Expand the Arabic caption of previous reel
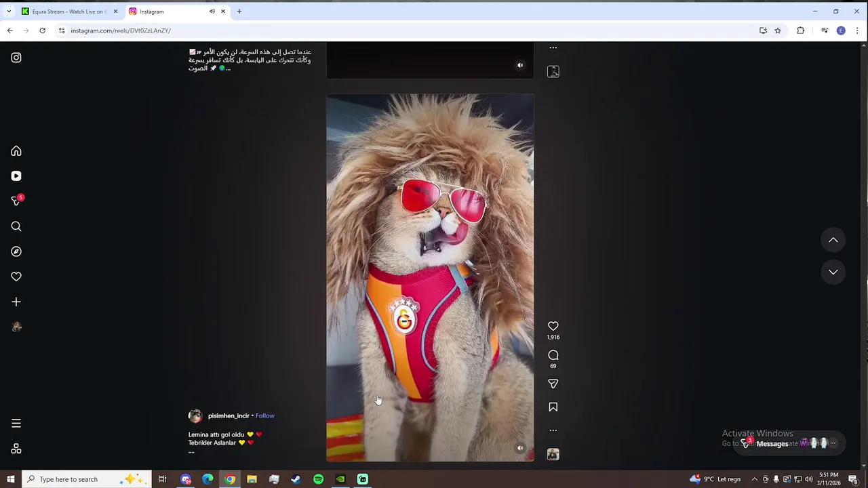This screenshot has width=868, height=488. [x=228, y=68]
